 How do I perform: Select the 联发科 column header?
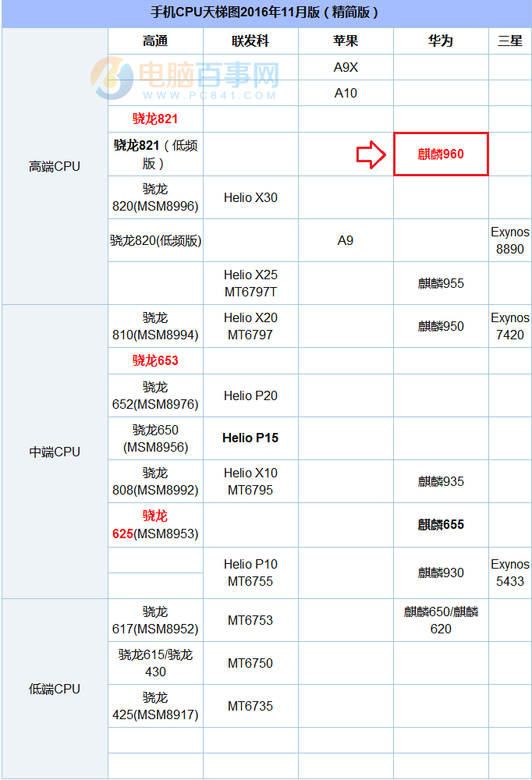[x=250, y=41]
